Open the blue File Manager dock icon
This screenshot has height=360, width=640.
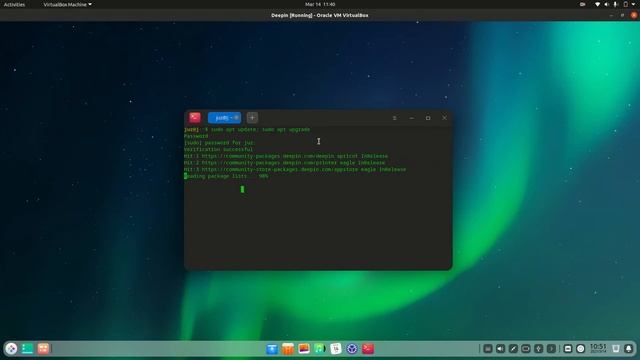(272, 349)
